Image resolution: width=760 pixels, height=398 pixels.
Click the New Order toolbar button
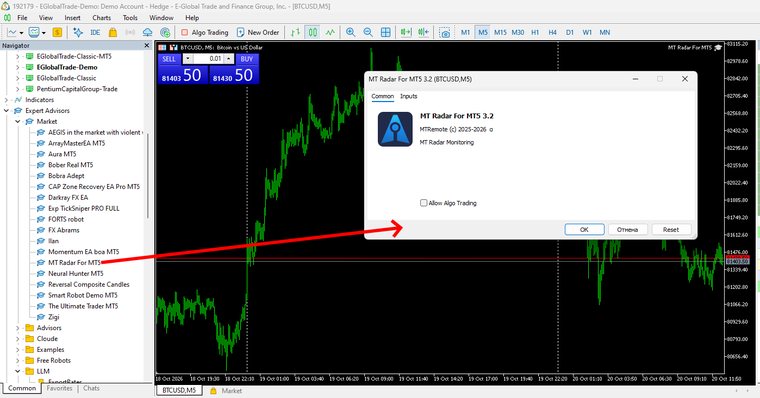(x=258, y=32)
